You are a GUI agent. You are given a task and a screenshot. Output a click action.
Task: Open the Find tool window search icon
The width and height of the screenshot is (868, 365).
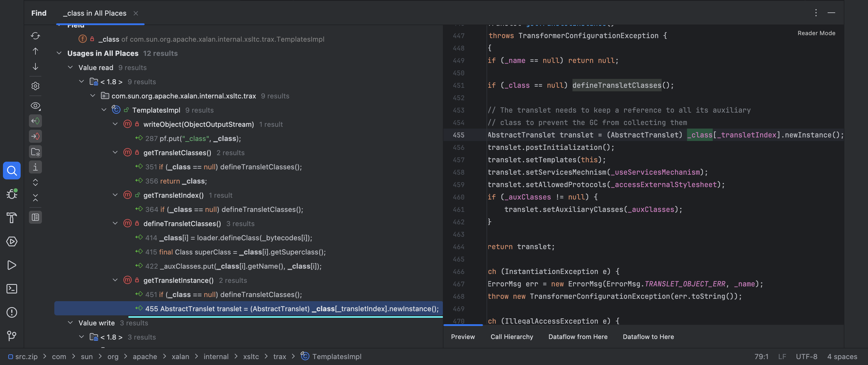(12, 171)
